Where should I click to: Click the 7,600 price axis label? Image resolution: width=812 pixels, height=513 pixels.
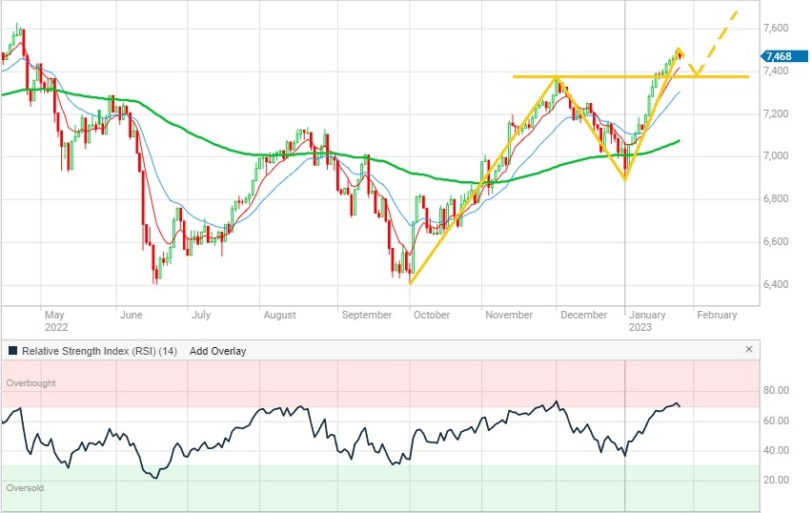coord(778,29)
